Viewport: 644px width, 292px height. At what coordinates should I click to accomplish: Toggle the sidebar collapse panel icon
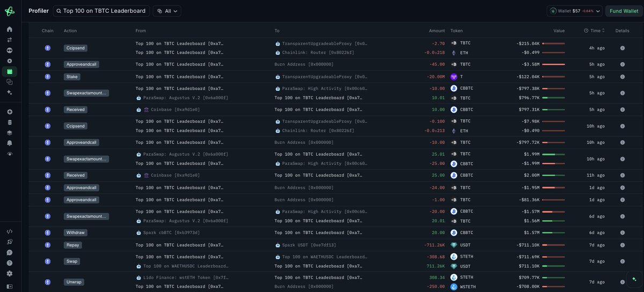[10, 286]
